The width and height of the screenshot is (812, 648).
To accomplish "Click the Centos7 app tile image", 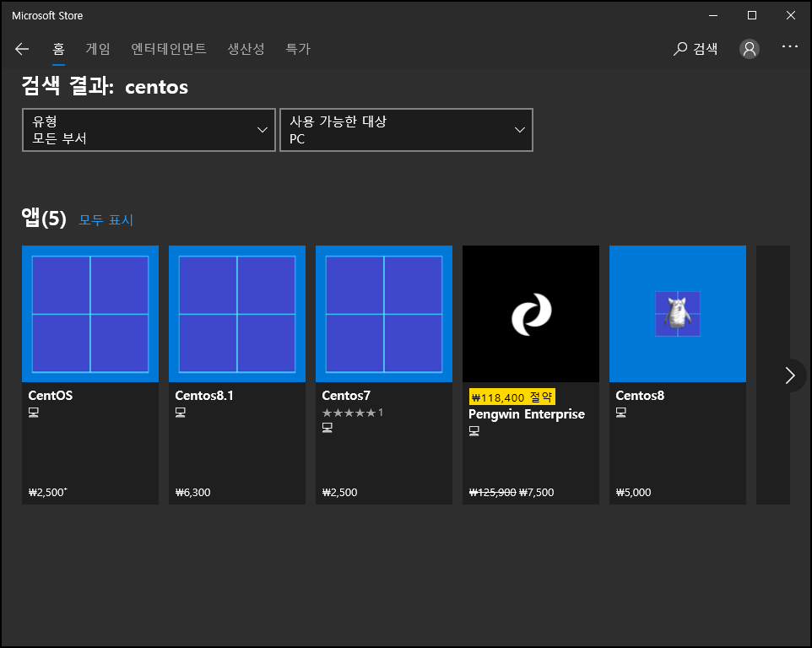I will (384, 314).
